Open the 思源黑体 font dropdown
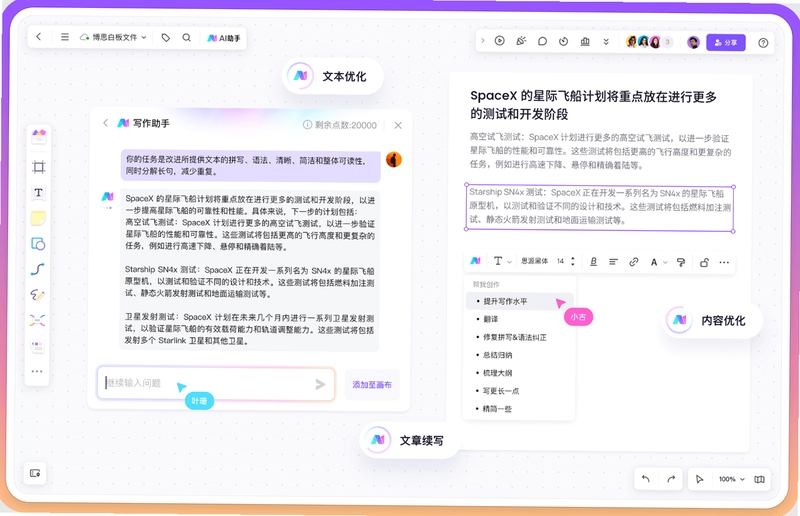 [x=534, y=261]
